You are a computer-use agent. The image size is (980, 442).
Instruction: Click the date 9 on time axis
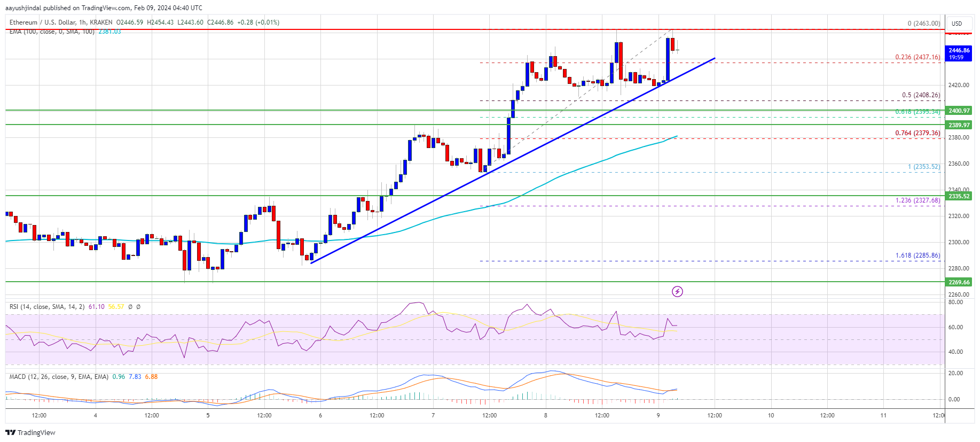coord(658,415)
